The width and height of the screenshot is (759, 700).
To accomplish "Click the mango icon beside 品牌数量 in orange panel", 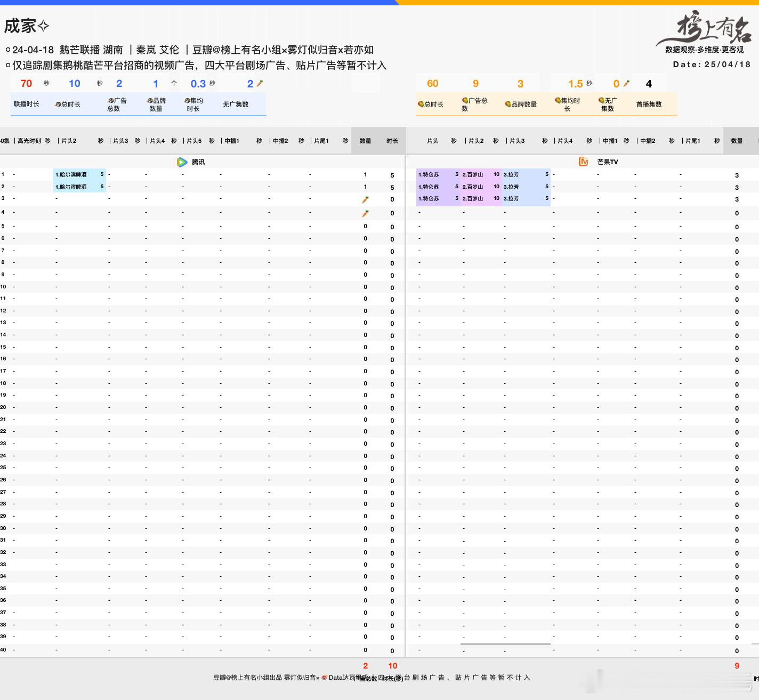I will pyautogui.click(x=508, y=104).
